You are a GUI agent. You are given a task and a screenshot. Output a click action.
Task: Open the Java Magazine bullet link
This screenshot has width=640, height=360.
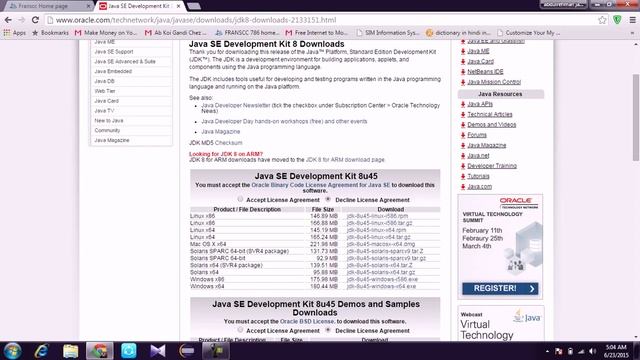pyautogui.click(x=220, y=131)
